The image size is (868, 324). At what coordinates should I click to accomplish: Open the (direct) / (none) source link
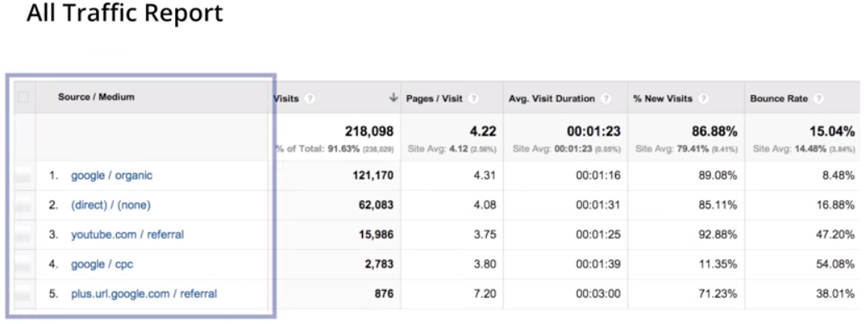point(111,205)
